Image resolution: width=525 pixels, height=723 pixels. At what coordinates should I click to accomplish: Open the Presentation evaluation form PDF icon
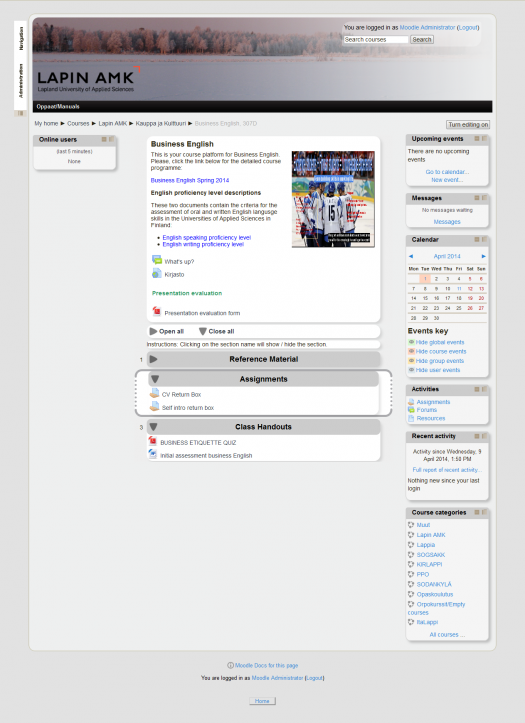(157, 312)
